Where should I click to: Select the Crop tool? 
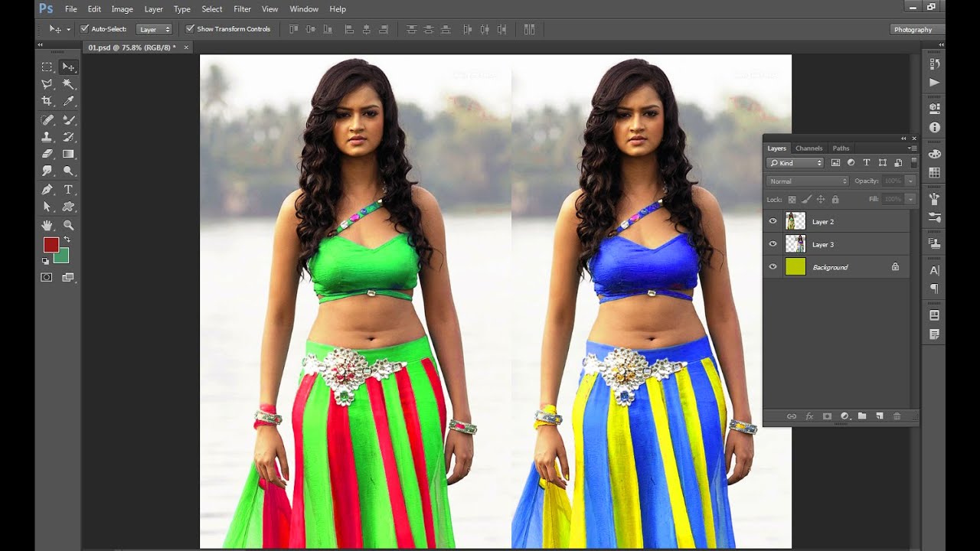[x=47, y=100]
